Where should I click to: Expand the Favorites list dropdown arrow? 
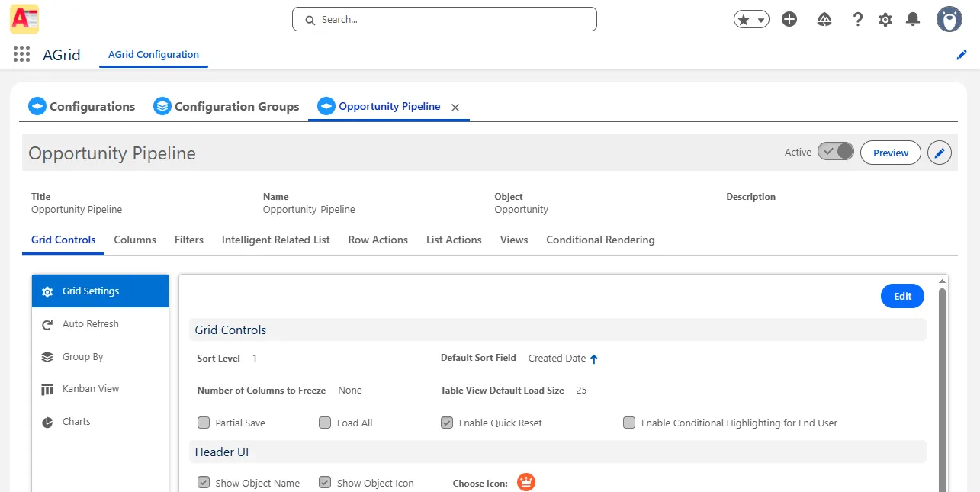(761, 20)
